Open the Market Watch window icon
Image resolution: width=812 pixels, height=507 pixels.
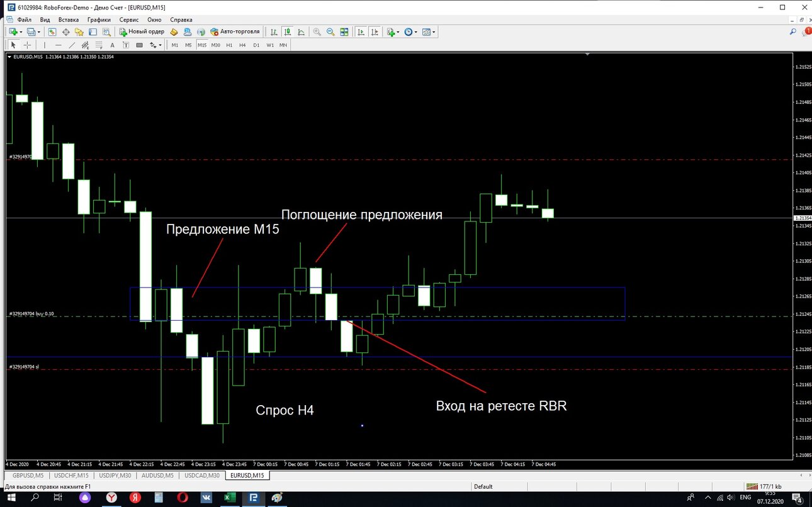pyautogui.click(x=52, y=31)
